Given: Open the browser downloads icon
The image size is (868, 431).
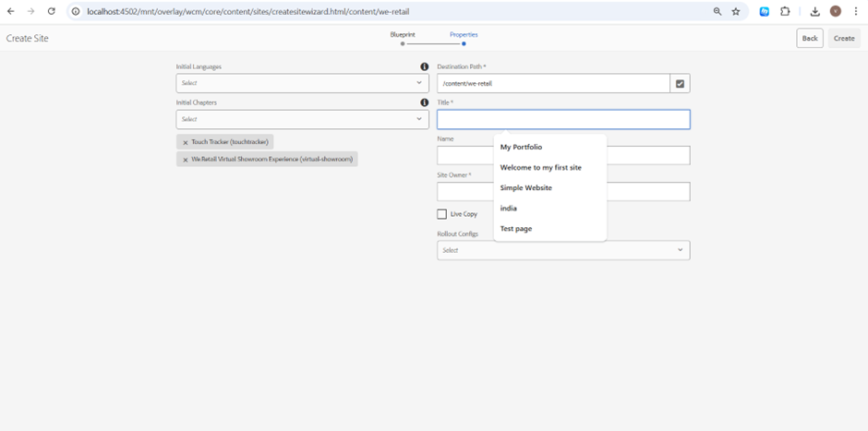Looking at the screenshot, I should coord(814,11).
